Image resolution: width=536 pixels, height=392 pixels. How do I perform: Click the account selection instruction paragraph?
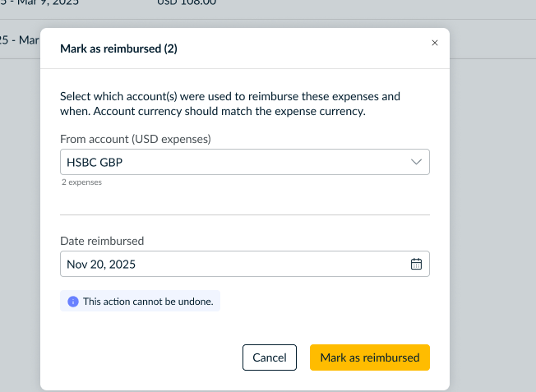tap(230, 104)
